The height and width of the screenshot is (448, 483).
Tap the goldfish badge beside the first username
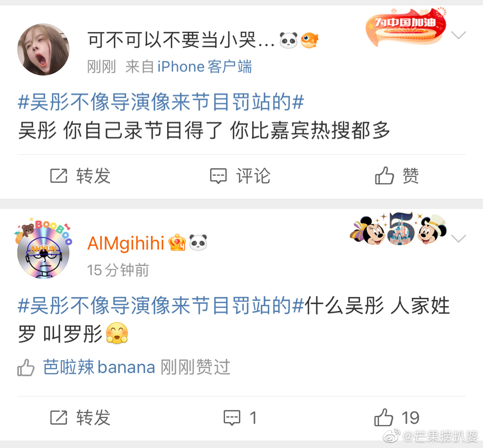309,40
